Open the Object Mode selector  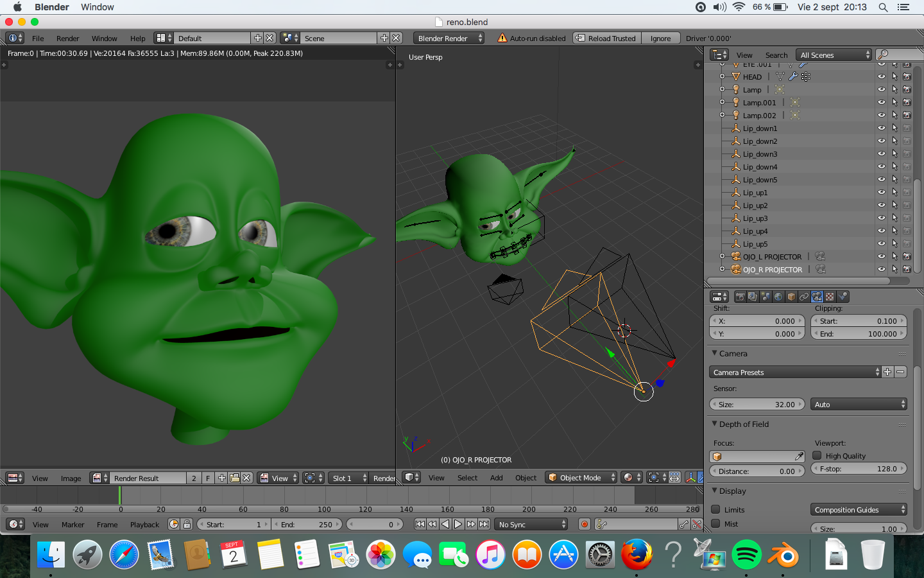click(x=581, y=477)
